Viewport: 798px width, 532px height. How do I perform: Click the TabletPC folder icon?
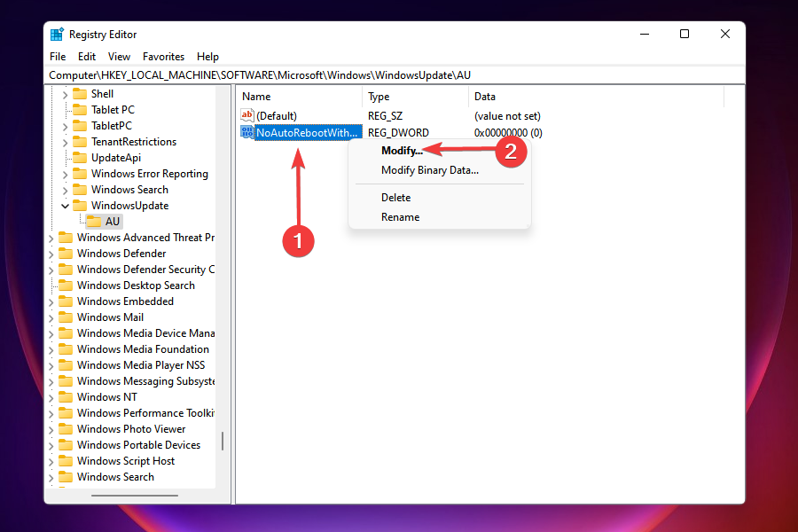[80, 126]
